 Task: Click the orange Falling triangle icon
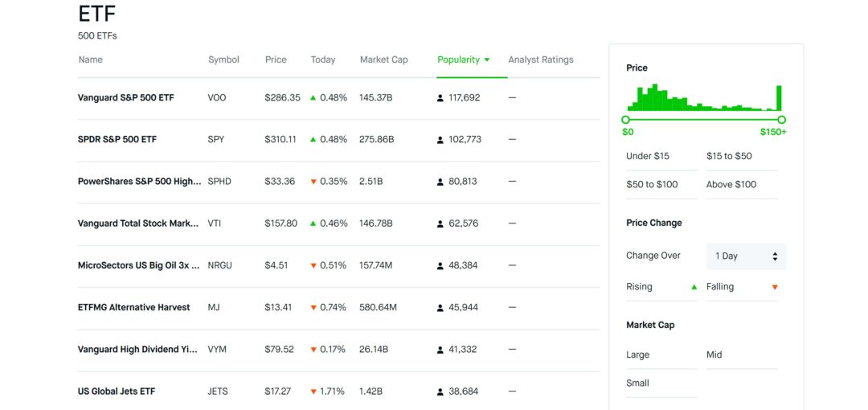coord(775,287)
